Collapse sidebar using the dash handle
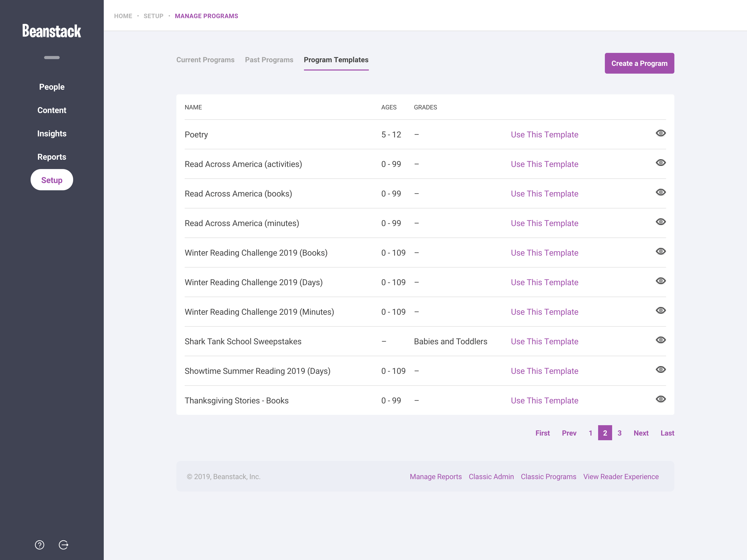Viewport: 747px width, 560px height. (52, 57)
